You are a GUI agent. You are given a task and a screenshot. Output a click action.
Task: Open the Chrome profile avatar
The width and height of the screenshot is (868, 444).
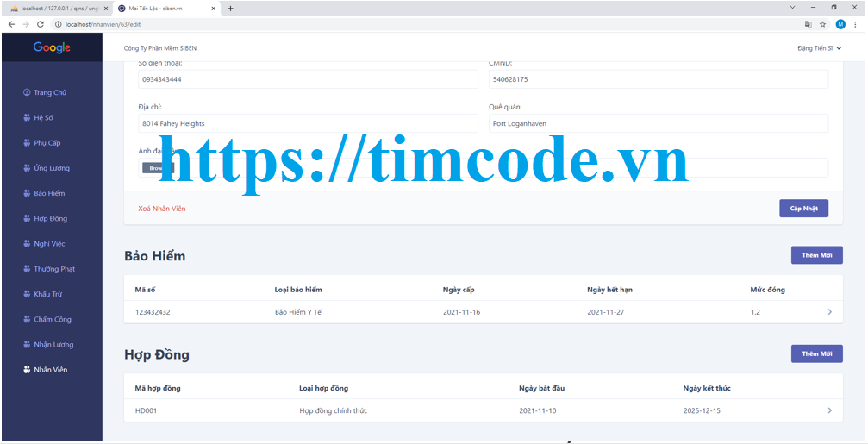(840, 24)
